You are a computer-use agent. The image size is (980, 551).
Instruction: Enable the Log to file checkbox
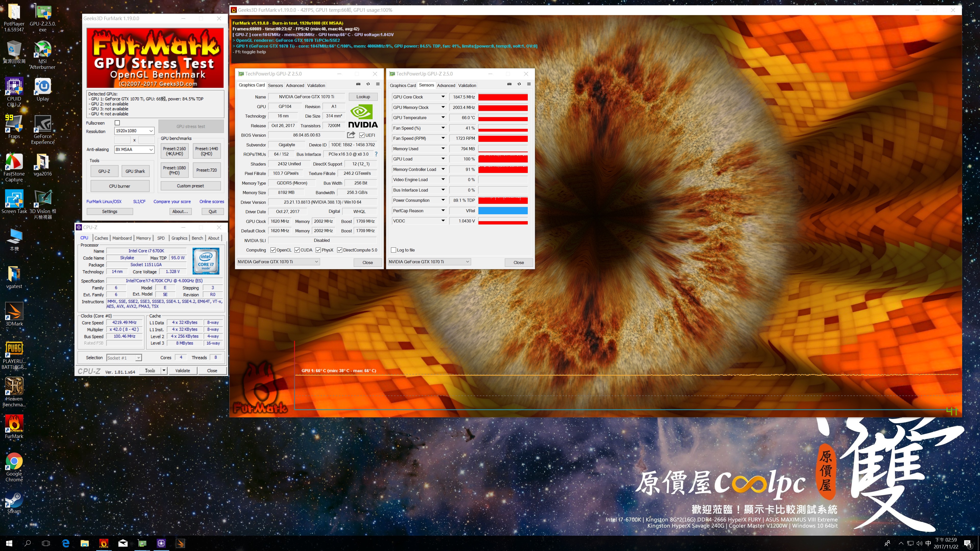point(393,250)
